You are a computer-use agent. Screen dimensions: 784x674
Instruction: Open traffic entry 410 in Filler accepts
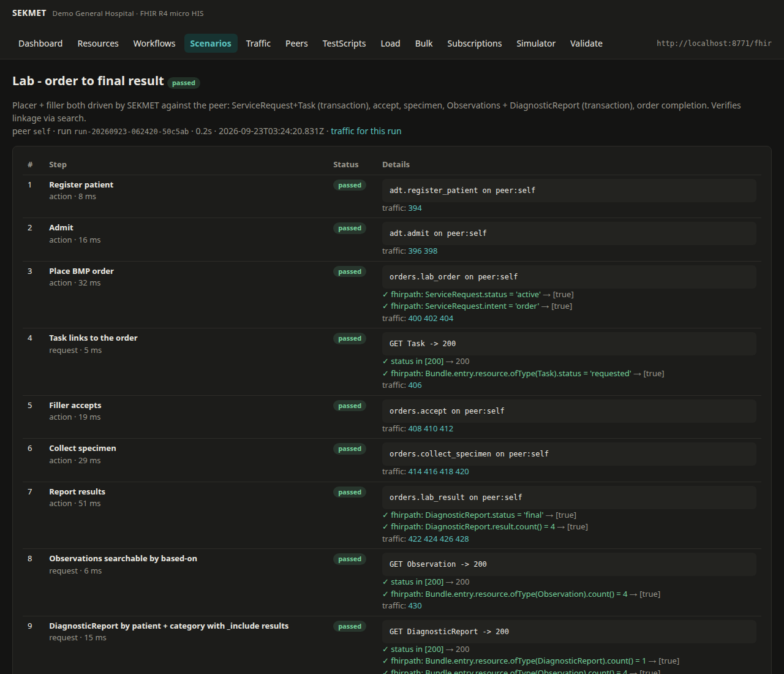(431, 429)
